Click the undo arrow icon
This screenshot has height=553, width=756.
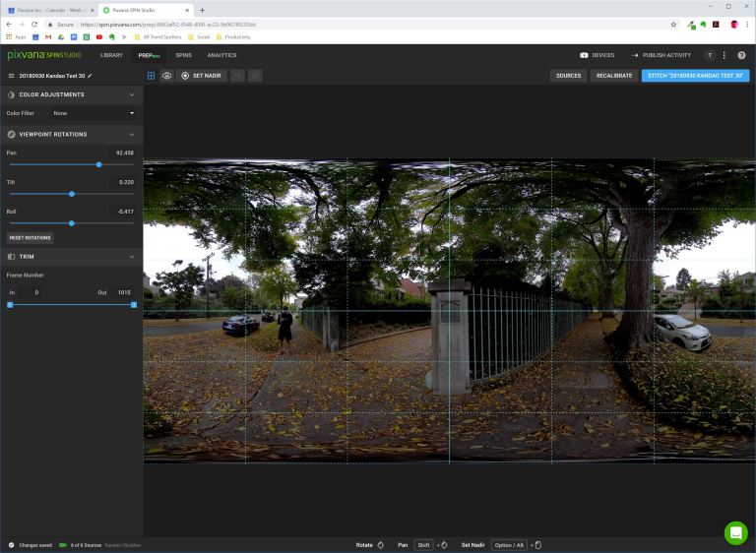point(237,75)
